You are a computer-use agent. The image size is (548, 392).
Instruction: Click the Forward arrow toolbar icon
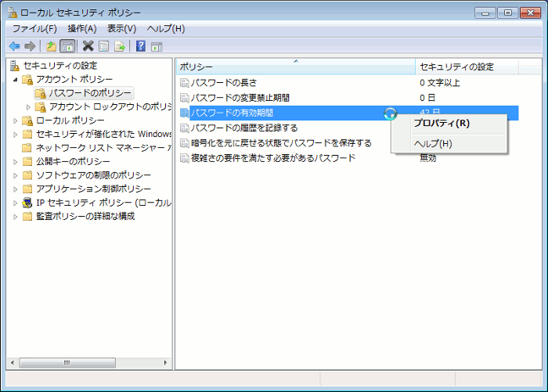click(x=30, y=46)
